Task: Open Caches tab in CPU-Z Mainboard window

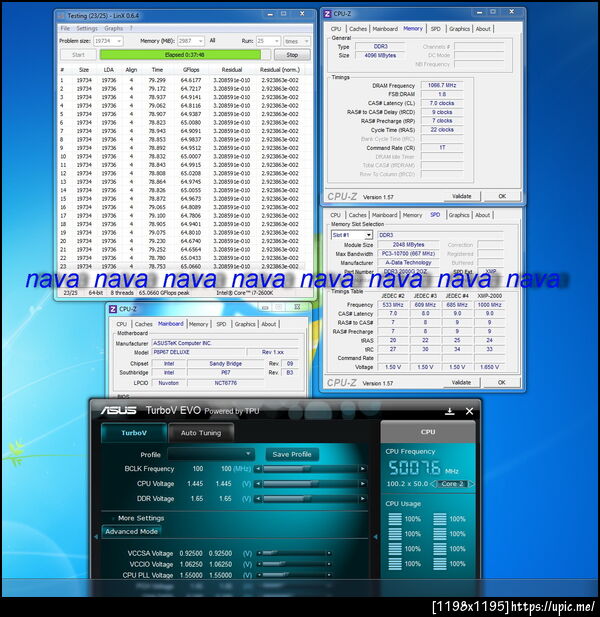Action: [144, 324]
